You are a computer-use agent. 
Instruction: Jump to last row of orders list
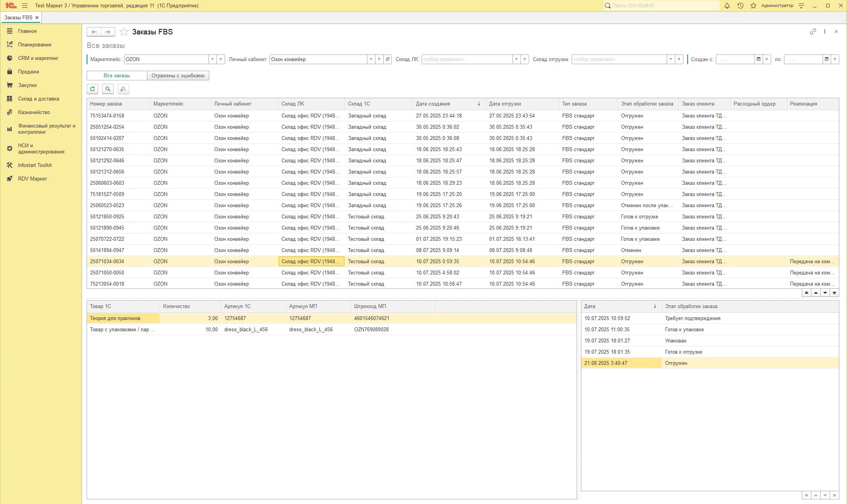coord(834,293)
